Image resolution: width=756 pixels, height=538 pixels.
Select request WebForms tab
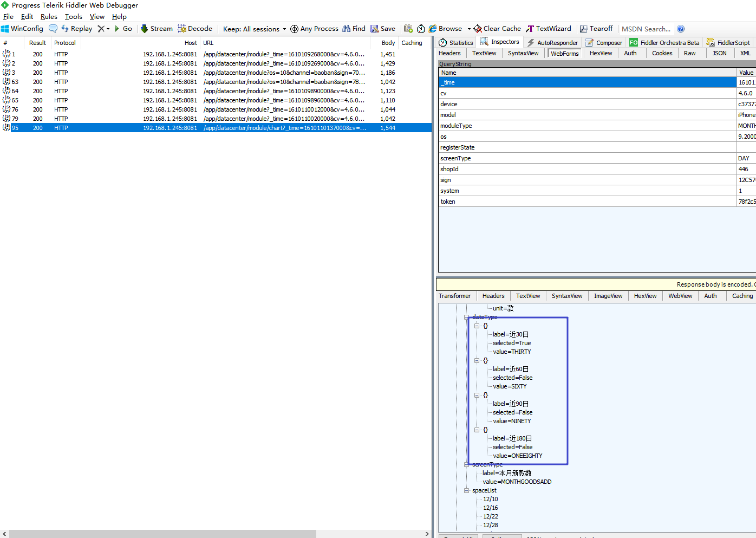pyautogui.click(x=565, y=53)
